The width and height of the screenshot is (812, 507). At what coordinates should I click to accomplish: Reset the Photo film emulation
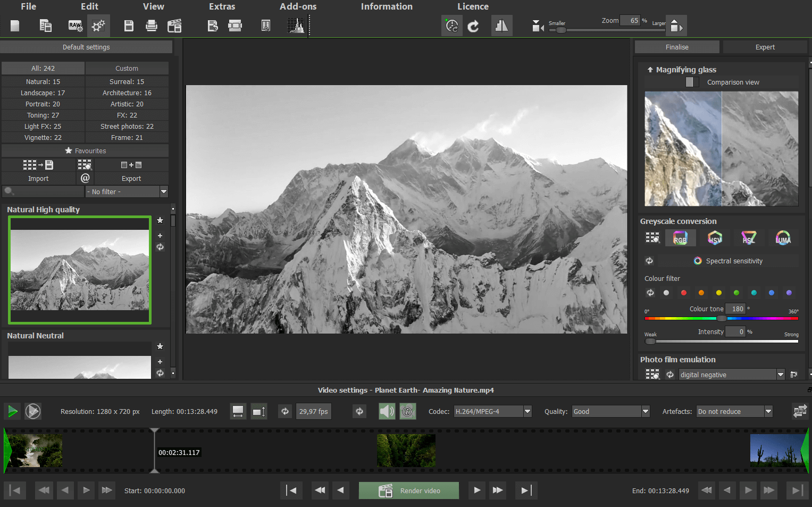click(670, 375)
